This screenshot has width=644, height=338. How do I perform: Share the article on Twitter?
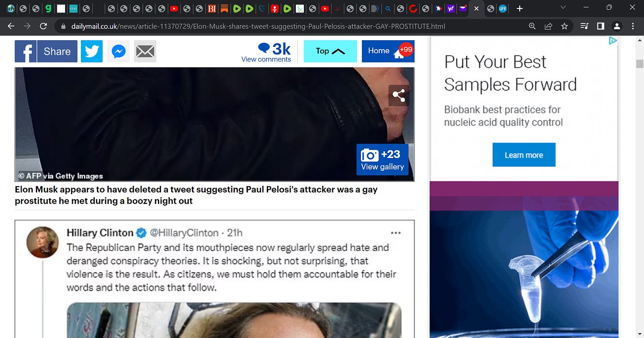point(92,51)
